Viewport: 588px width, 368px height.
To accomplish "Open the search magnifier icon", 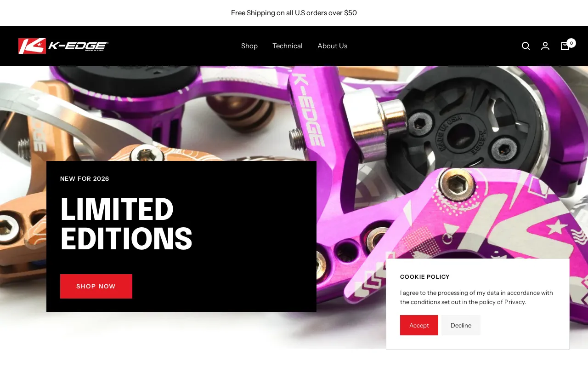I will (x=526, y=46).
